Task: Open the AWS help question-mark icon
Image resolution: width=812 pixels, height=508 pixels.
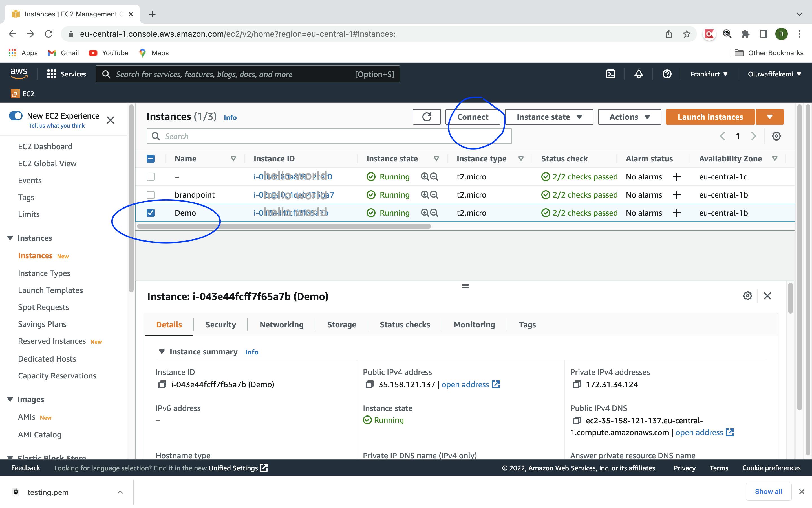Action: [x=667, y=74]
